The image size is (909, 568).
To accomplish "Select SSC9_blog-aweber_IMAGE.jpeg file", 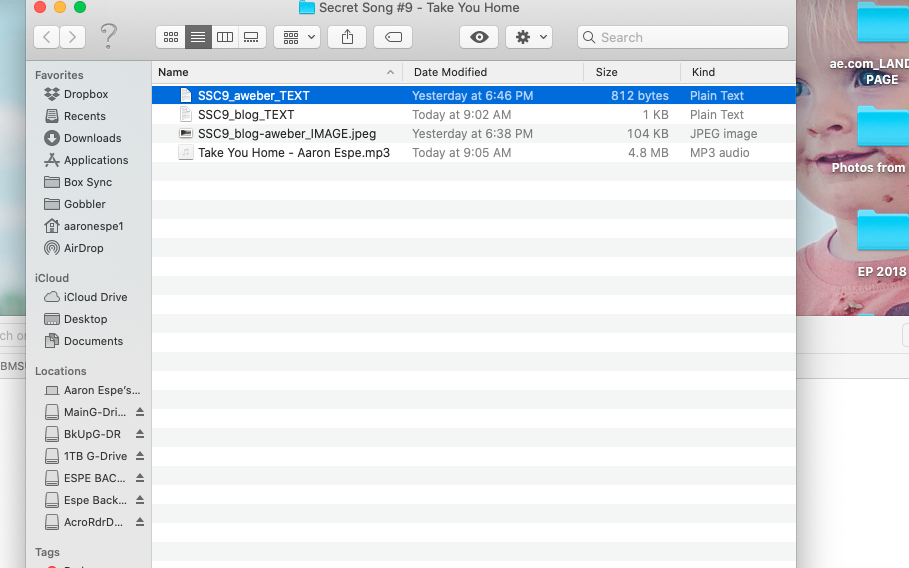I will click(x=474, y=133).
